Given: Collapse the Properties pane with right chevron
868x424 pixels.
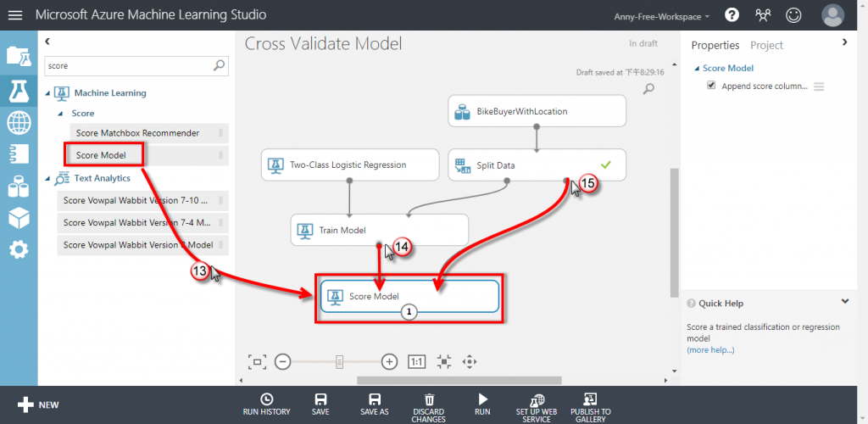Looking at the screenshot, I should (x=845, y=42).
